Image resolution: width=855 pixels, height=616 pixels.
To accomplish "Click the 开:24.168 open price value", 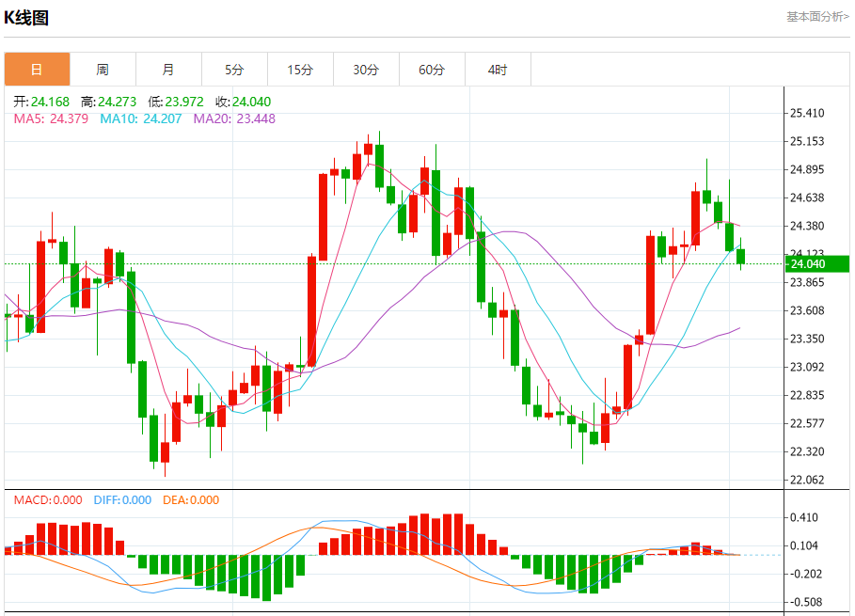I will 41,102.
